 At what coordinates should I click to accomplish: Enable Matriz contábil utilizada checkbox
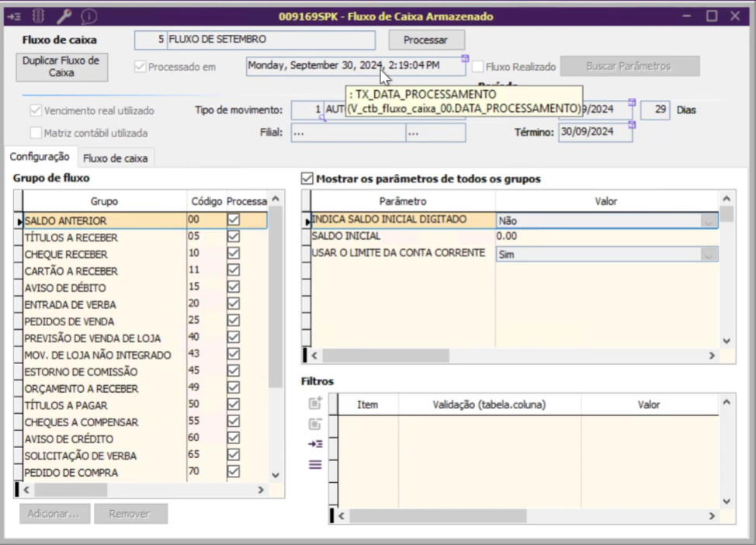(x=36, y=133)
